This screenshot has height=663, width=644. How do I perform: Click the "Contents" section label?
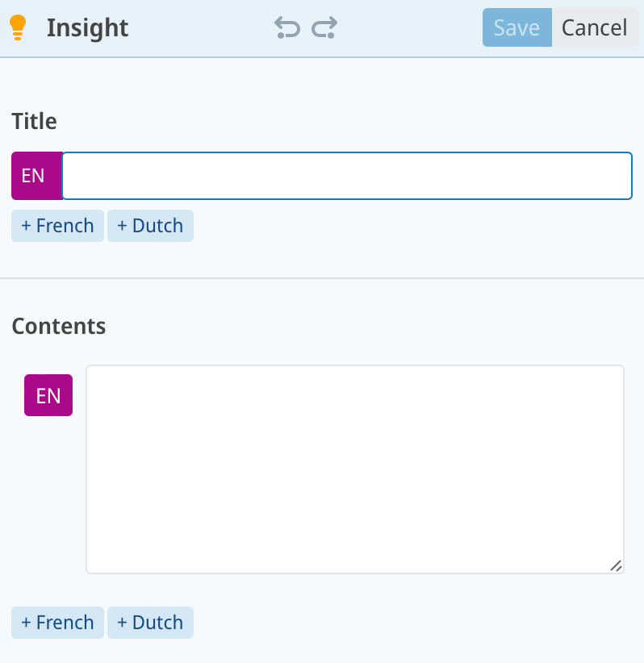coord(58,327)
